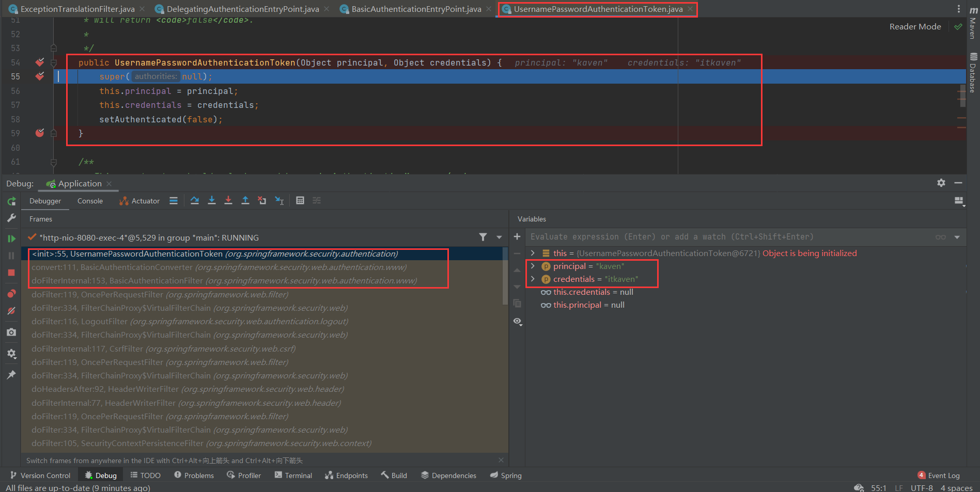
Task: Click the camera thread dump icon
Action: coord(11,332)
